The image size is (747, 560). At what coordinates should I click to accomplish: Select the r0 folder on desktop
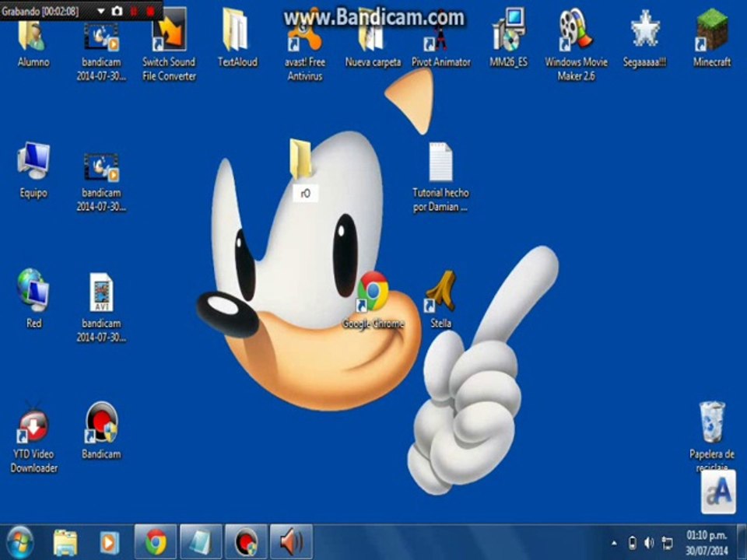click(303, 169)
